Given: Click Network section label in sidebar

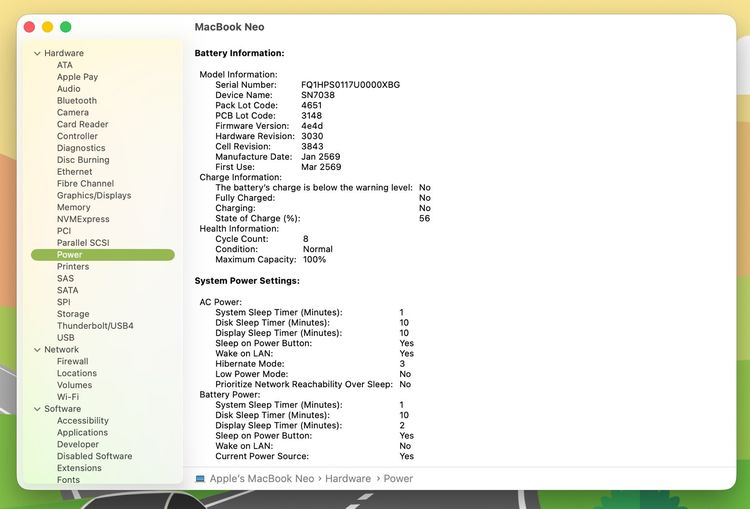Looking at the screenshot, I should click(x=61, y=350).
